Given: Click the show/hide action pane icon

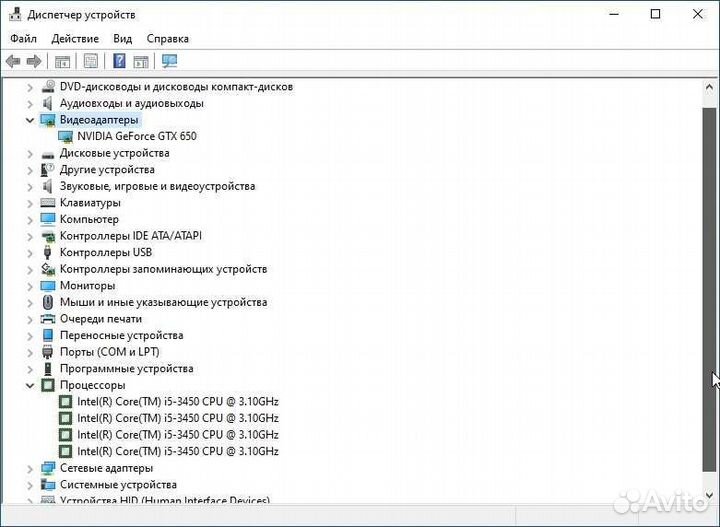Looking at the screenshot, I should pos(141,61).
